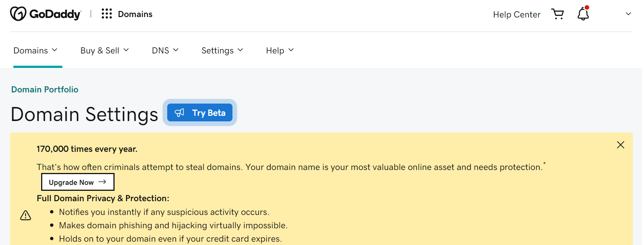Click the warning triangle icon in banner
The height and width of the screenshot is (245, 644).
pyautogui.click(x=26, y=215)
